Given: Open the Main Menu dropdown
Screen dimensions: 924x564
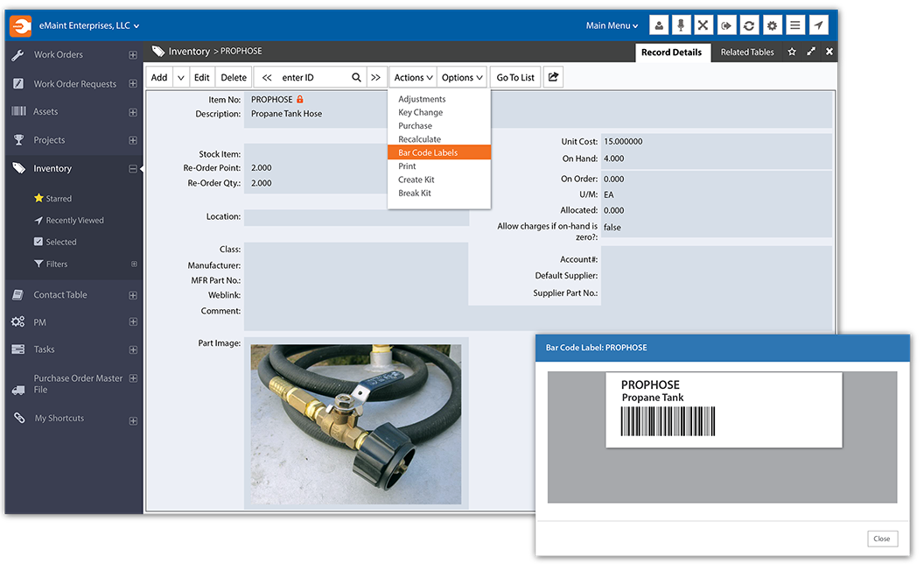Looking at the screenshot, I should point(612,25).
